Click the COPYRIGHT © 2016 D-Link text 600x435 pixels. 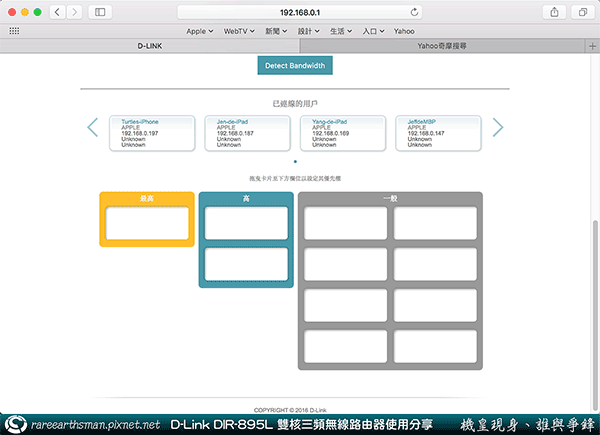click(290, 410)
